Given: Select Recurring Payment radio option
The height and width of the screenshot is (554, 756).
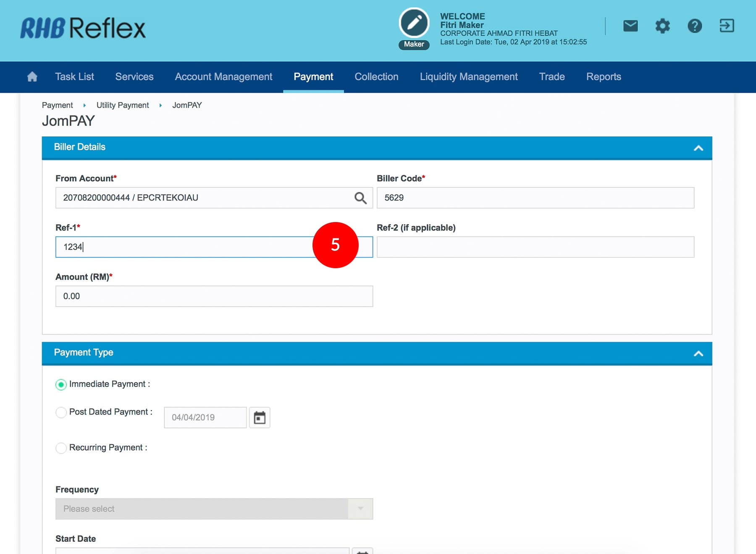Looking at the screenshot, I should coord(61,448).
